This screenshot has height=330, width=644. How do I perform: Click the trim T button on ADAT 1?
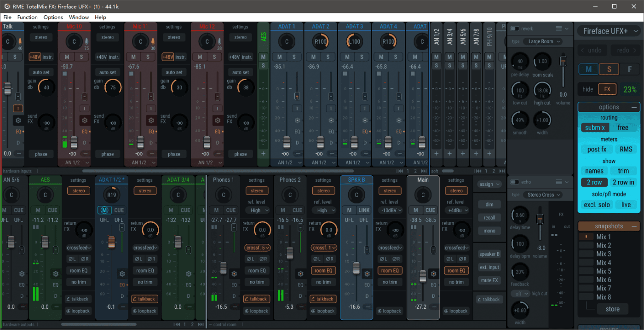click(297, 108)
